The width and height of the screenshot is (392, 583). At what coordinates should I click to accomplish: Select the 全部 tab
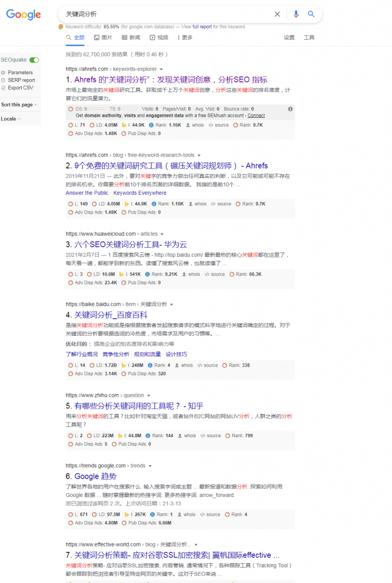pos(76,38)
